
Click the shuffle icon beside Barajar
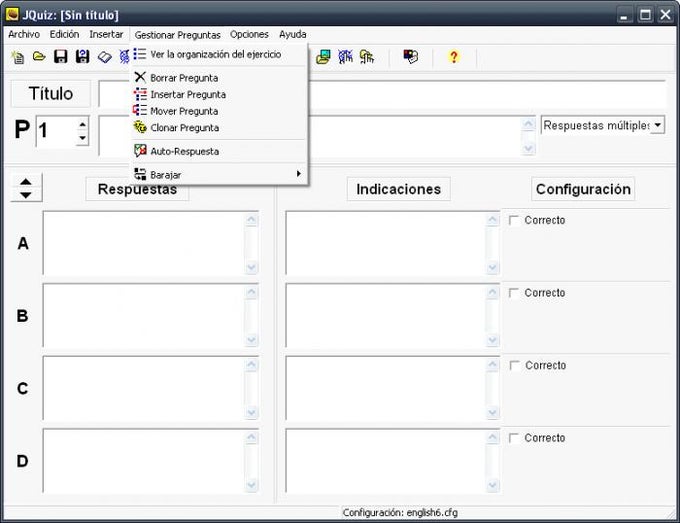pyautogui.click(x=140, y=174)
